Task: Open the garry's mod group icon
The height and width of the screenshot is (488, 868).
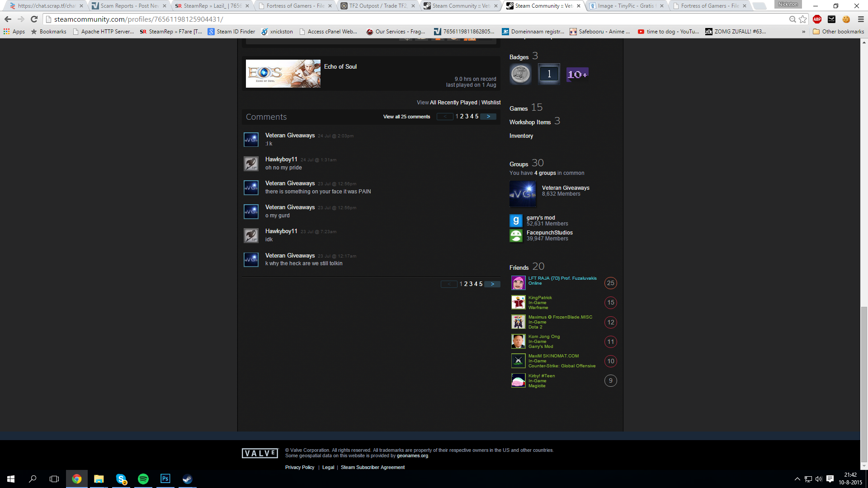Action: (516, 221)
